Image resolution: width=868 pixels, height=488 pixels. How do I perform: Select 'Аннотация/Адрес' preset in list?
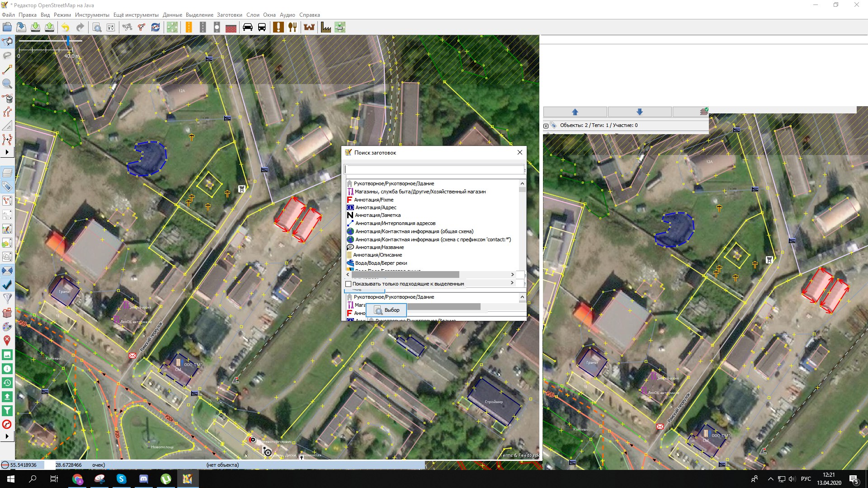(x=375, y=208)
